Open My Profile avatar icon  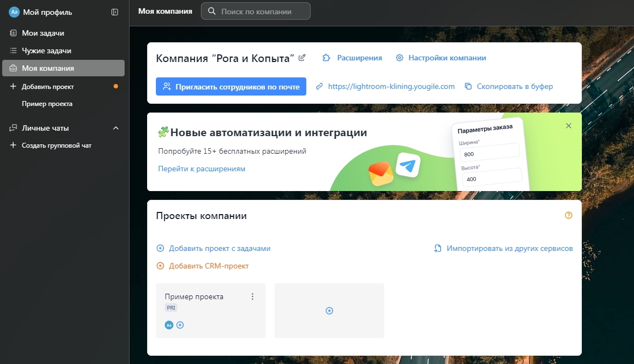click(x=14, y=12)
